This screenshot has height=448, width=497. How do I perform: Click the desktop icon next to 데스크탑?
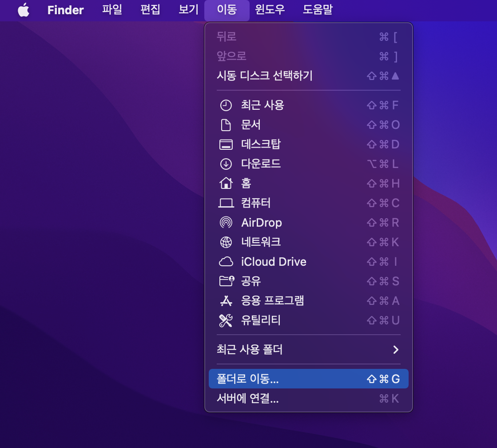click(226, 145)
